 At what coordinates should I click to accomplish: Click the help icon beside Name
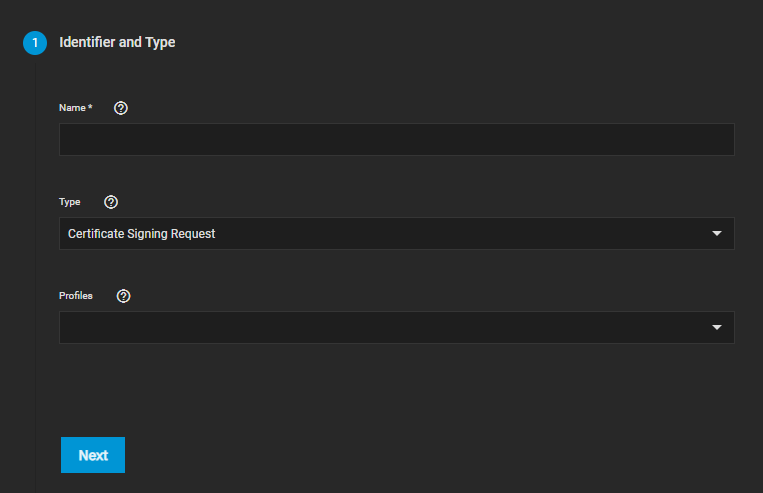(121, 108)
